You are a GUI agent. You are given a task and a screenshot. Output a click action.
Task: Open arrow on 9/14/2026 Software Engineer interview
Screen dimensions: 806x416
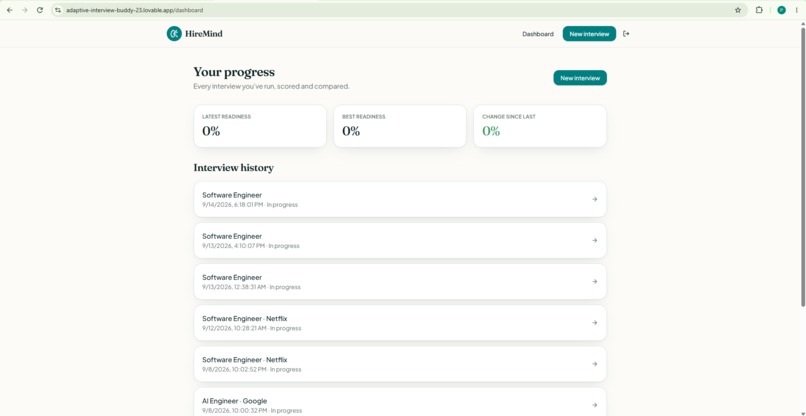pos(595,200)
